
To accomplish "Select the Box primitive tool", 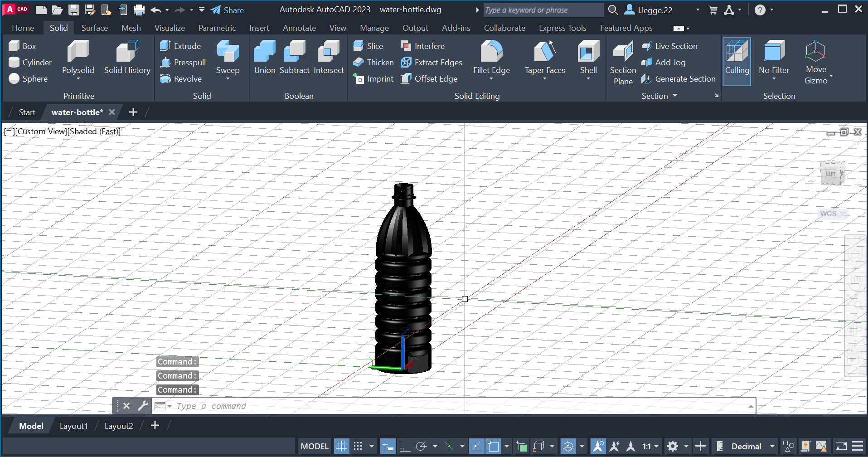I will pos(23,46).
